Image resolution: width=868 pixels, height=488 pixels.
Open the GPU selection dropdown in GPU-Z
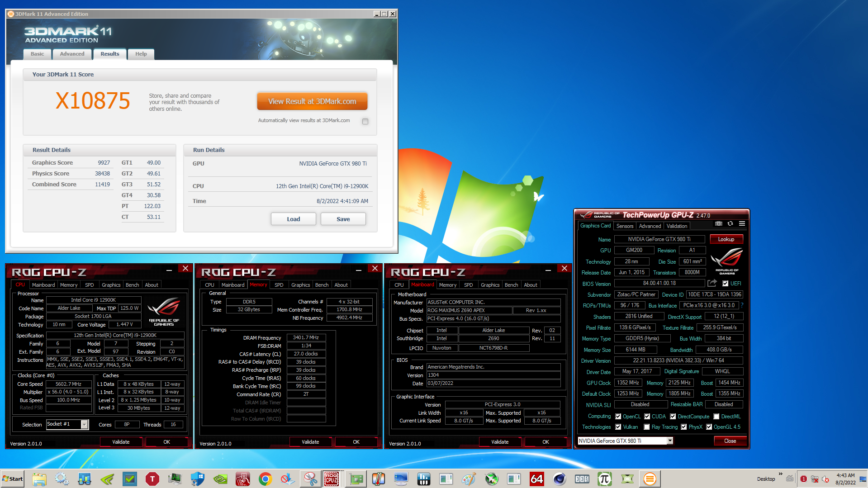pos(670,441)
